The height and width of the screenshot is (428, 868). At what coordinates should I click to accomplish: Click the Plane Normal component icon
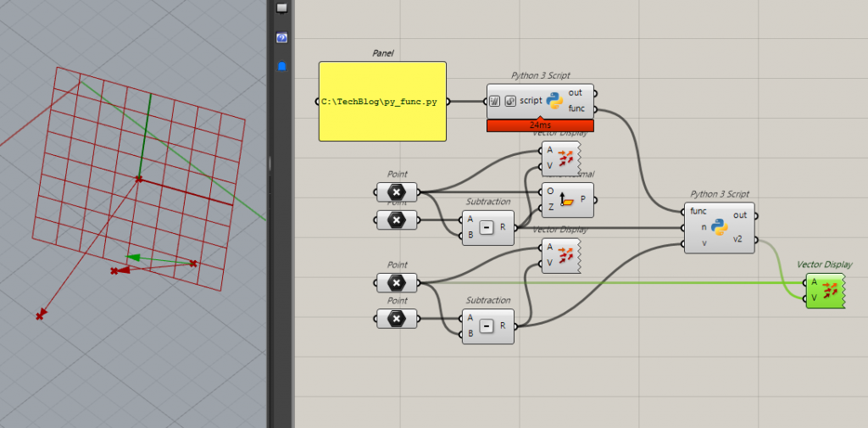(x=568, y=200)
